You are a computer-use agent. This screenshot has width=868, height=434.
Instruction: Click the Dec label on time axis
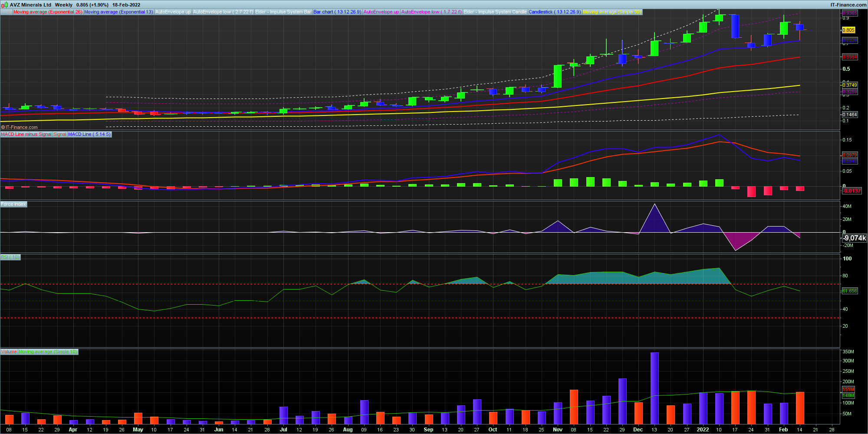(638, 430)
